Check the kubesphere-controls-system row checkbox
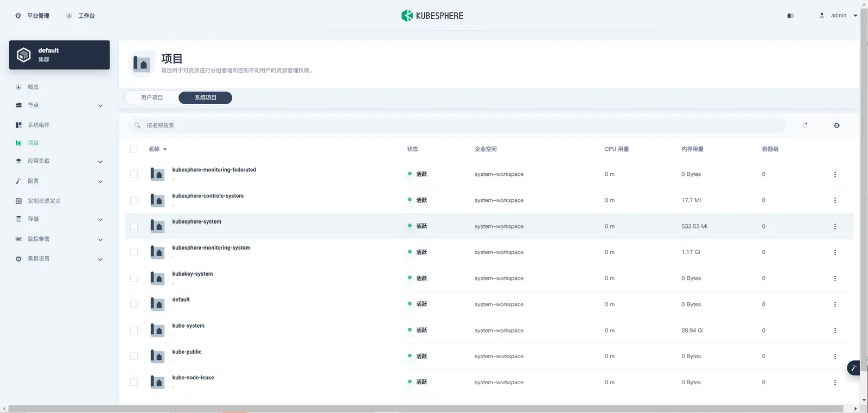This screenshot has height=413, width=868. coord(134,200)
